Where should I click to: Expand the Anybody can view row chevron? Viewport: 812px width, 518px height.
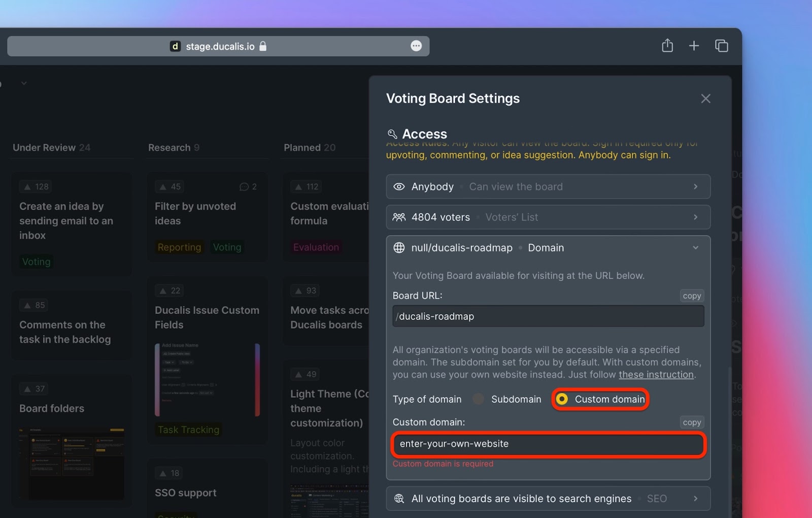pyautogui.click(x=696, y=187)
